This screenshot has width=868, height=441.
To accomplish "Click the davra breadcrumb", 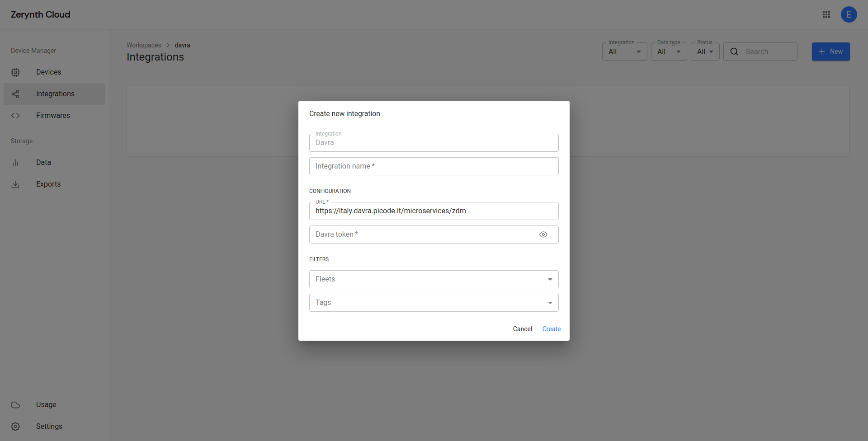I will pos(183,45).
